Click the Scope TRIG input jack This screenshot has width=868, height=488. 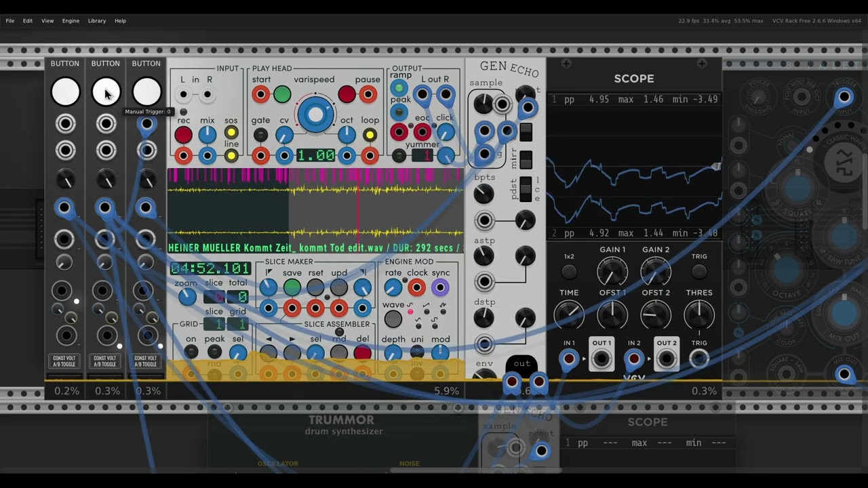pyautogui.click(x=699, y=360)
